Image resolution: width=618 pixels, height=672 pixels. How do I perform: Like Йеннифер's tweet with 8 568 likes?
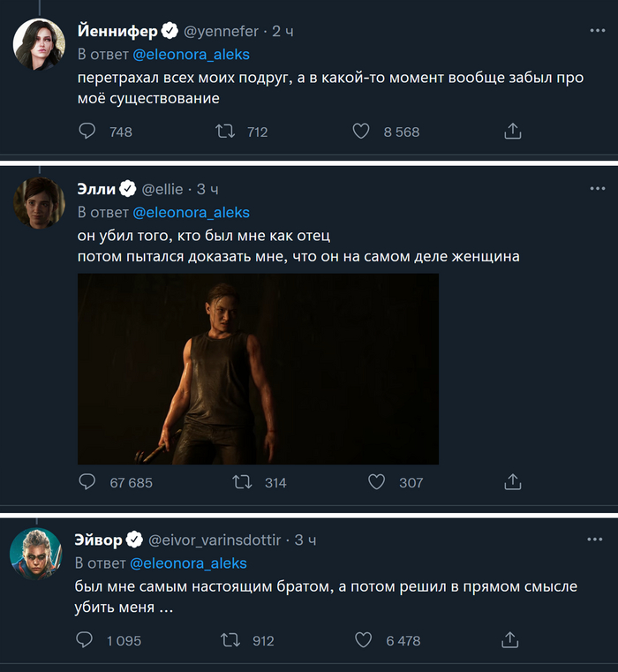click(x=361, y=131)
